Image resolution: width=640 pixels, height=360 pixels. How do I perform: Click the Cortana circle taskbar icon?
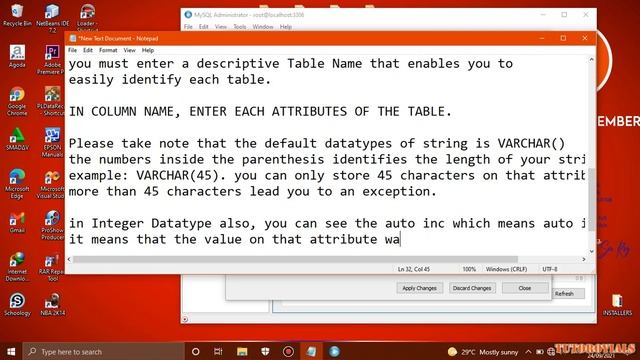196,351
